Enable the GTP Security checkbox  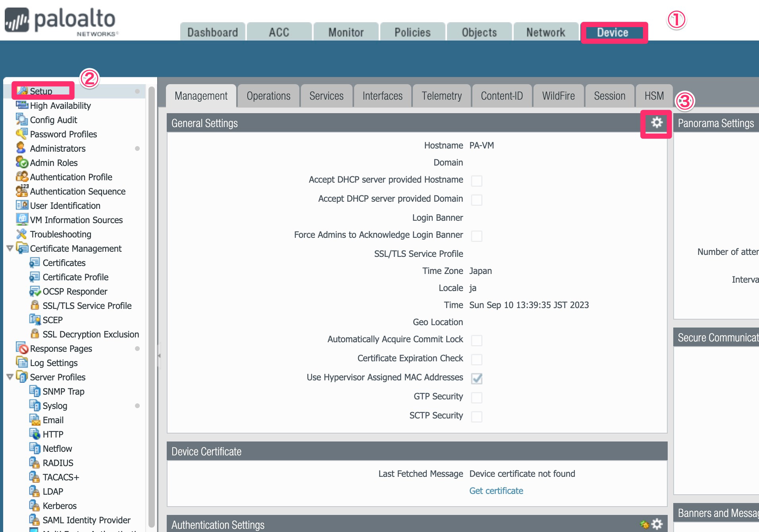click(476, 397)
